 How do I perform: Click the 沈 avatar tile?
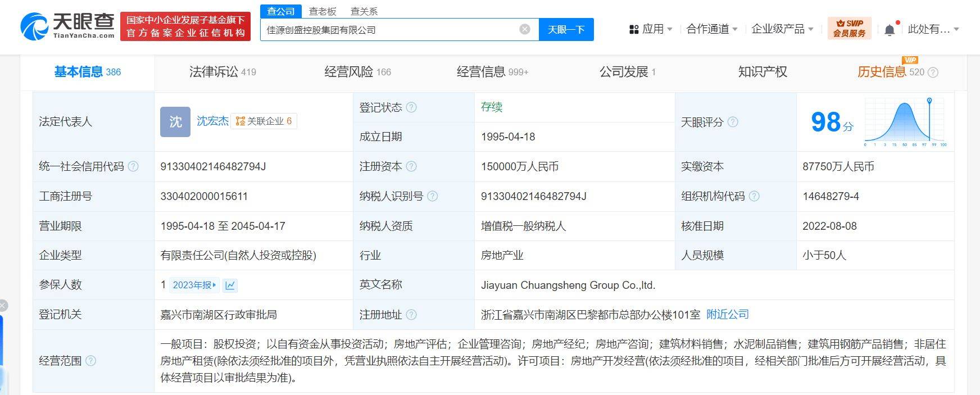click(175, 122)
